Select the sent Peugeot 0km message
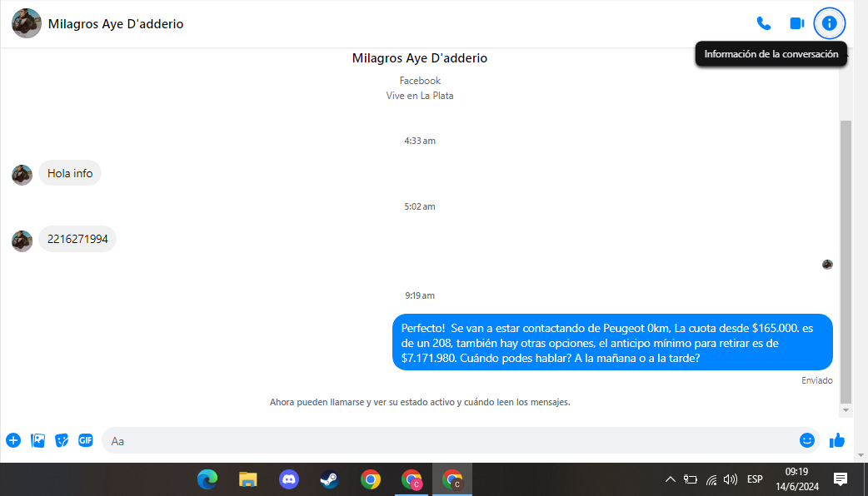Screen dimensions: 868x496 point(612,342)
